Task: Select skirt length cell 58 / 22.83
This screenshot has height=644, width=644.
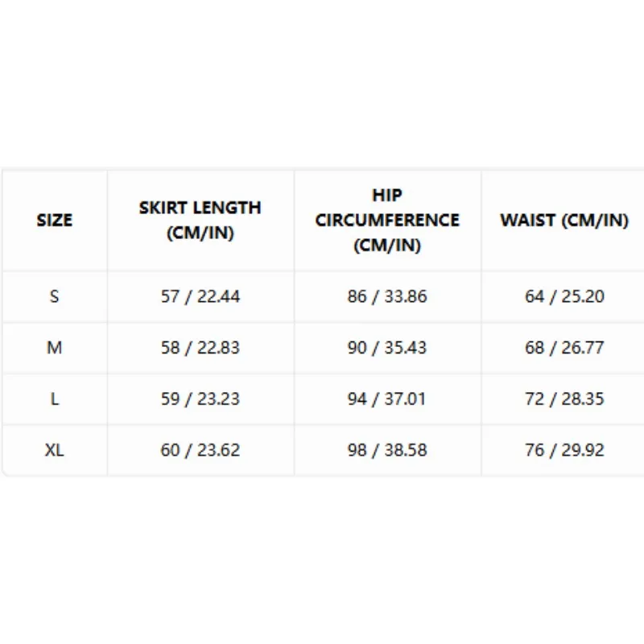Action: (x=200, y=348)
